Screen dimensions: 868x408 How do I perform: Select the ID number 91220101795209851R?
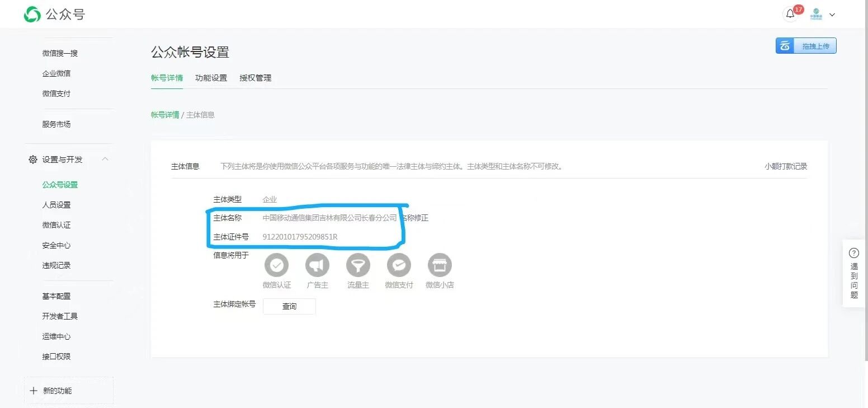coord(300,237)
